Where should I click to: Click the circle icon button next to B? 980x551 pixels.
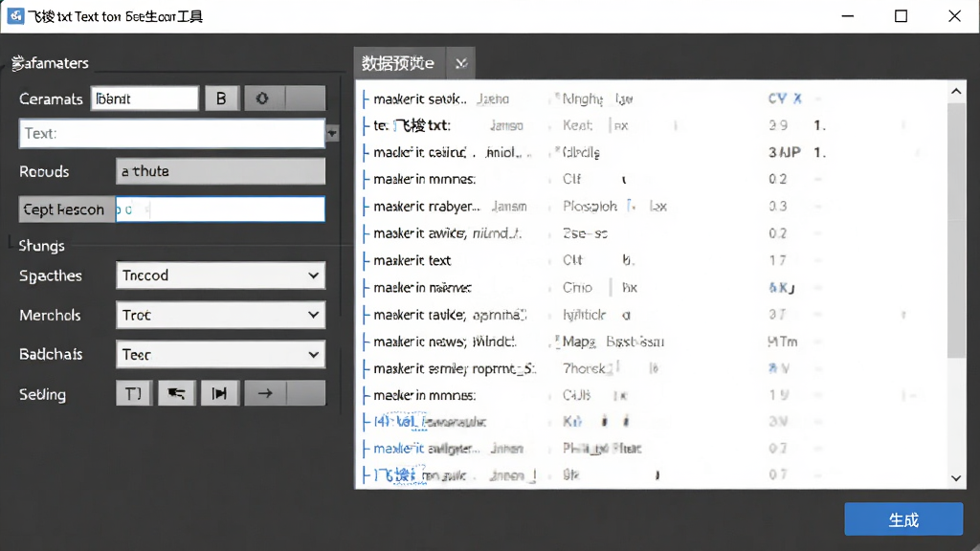point(262,99)
